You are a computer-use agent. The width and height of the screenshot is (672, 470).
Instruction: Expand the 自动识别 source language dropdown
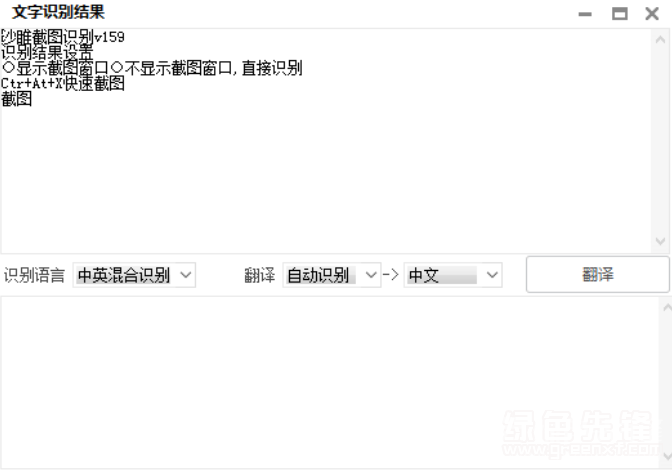coord(332,275)
